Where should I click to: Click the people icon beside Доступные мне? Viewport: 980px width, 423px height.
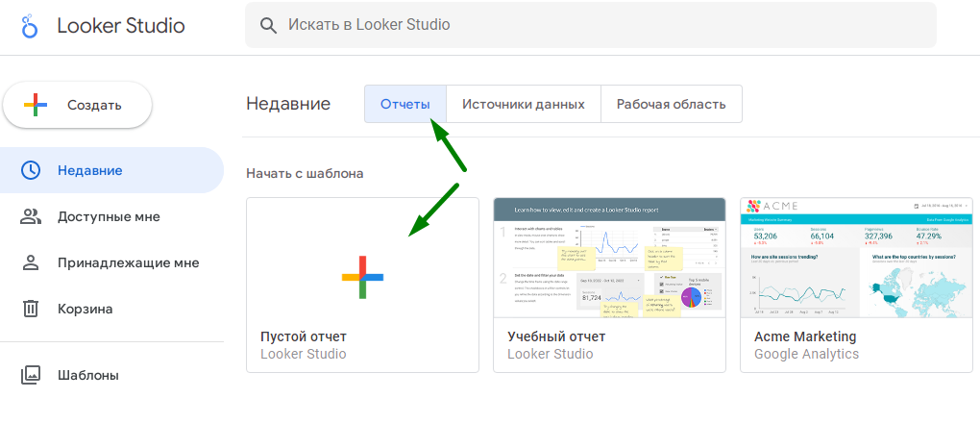[31, 216]
